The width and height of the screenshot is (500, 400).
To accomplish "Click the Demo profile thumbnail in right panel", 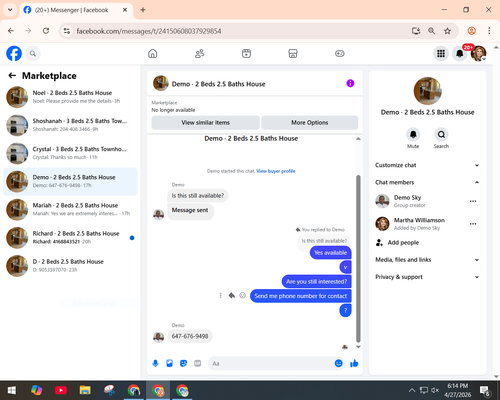I will click(x=428, y=91).
